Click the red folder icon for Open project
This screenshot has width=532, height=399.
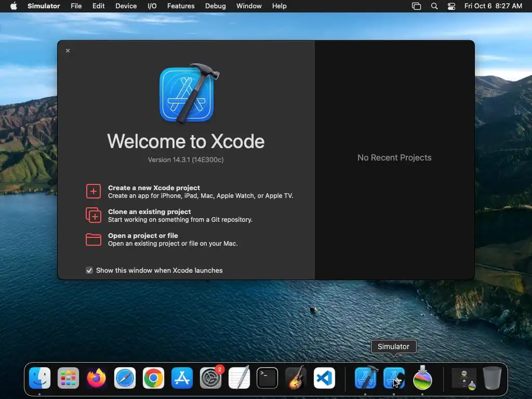click(x=94, y=239)
